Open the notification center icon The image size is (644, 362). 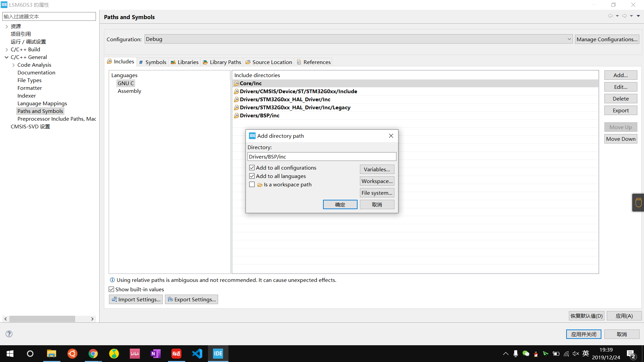(631, 354)
